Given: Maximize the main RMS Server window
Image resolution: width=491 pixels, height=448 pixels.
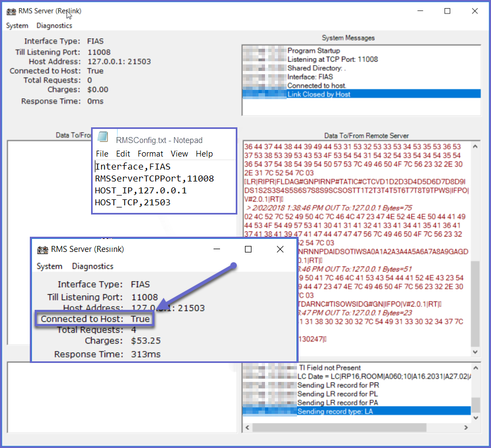Looking at the screenshot, I should coord(447,11).
